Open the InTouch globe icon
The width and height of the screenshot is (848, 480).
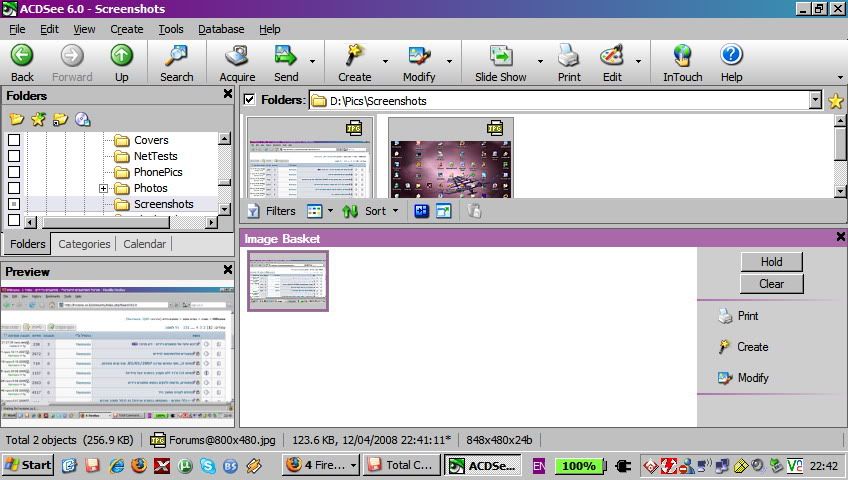coord(683,55)
